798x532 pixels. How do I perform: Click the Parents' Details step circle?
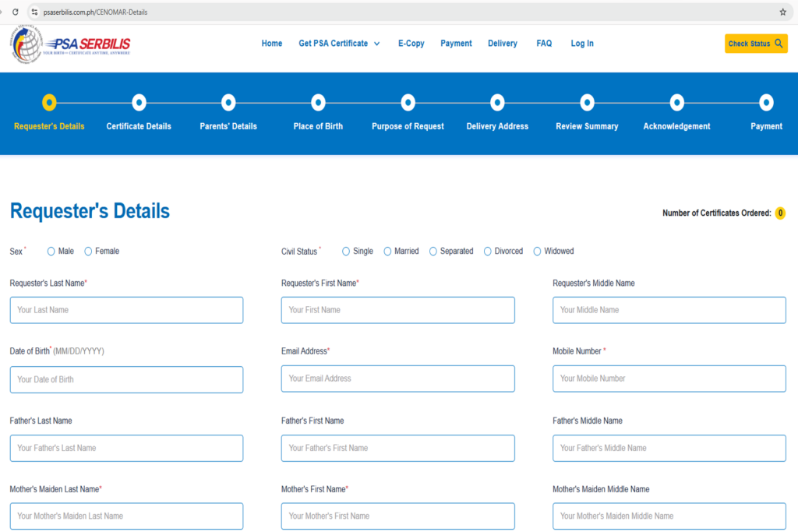click(x=228, y=103)
